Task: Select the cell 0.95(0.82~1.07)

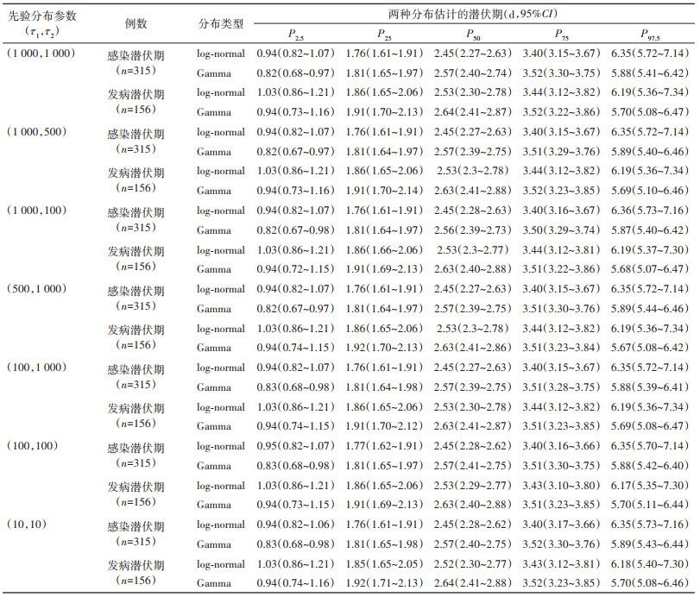Action: 295,446
